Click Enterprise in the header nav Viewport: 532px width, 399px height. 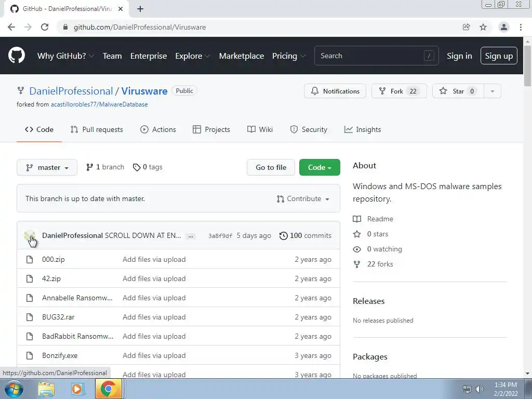pos(149,56)
